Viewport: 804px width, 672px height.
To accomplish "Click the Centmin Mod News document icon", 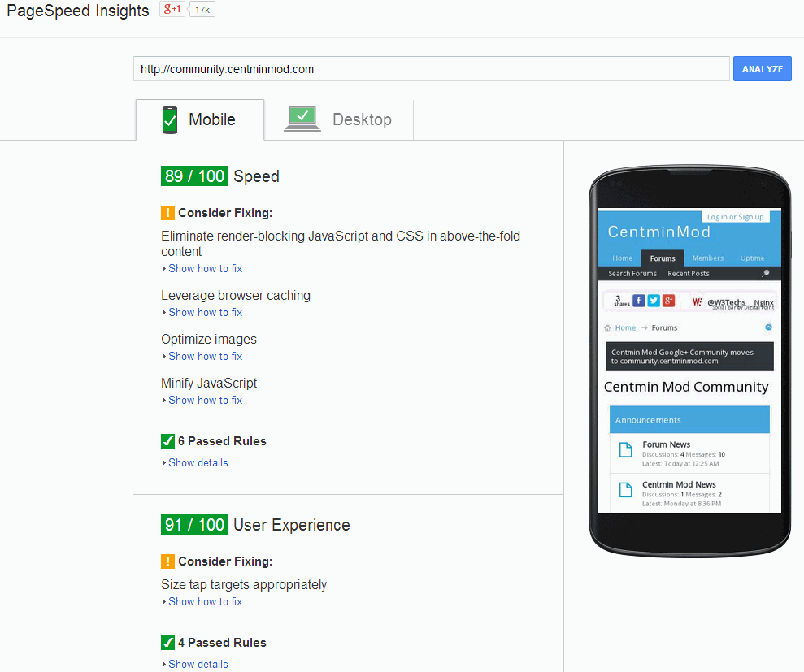I will [626, 490].
